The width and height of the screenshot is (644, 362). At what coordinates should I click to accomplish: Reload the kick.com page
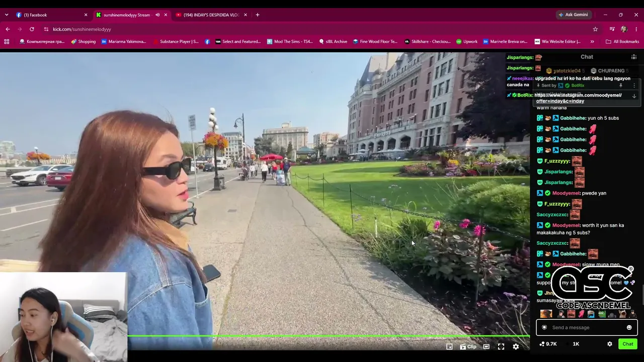coord(32,29)
